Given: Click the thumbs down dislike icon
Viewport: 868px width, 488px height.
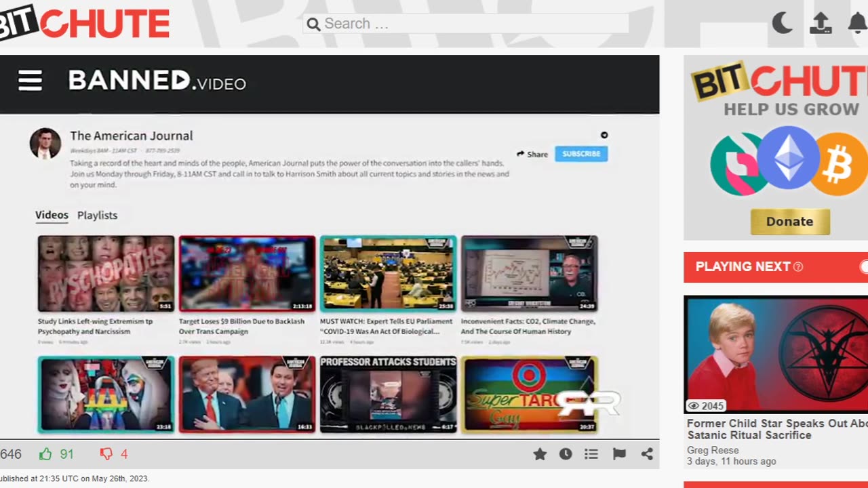Looking at the screenshot, I should coord(106,454).
